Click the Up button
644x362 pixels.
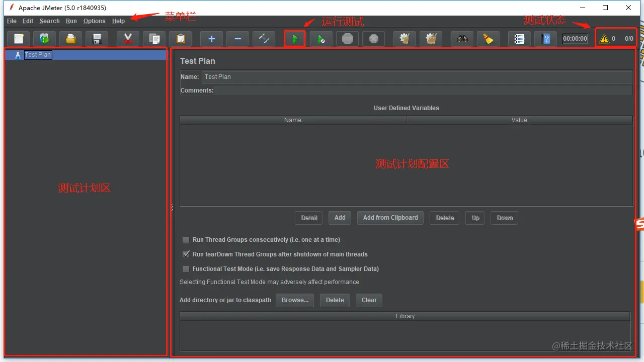[475, 218]
